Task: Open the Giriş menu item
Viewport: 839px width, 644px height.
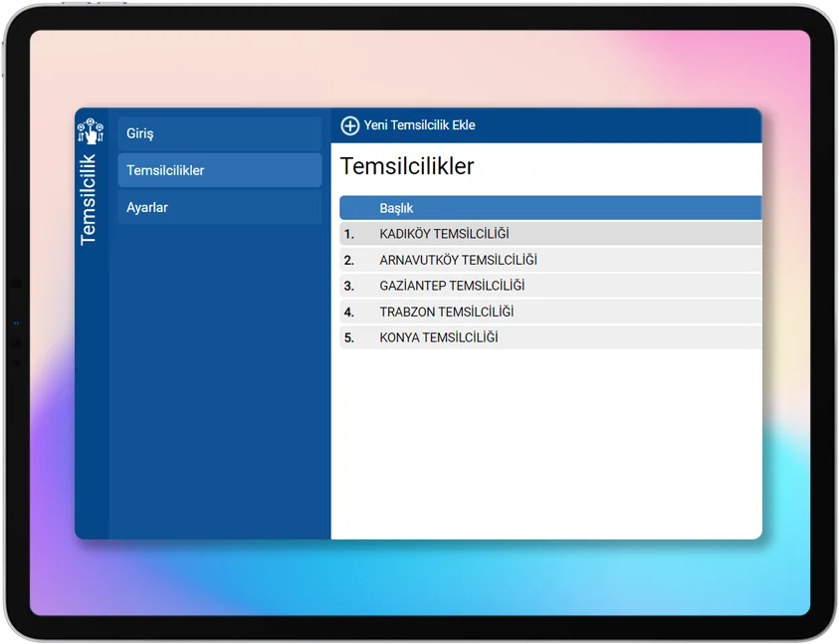Action: point(220,133)
